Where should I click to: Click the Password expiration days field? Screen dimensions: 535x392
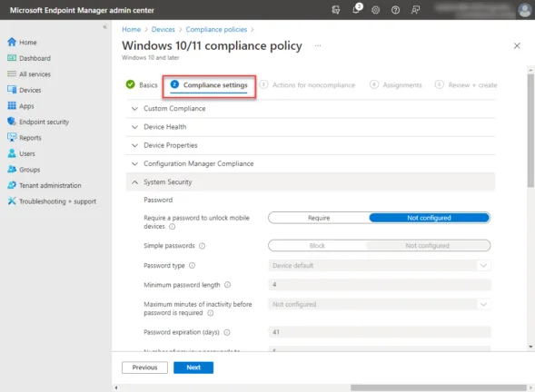(380, 332)
